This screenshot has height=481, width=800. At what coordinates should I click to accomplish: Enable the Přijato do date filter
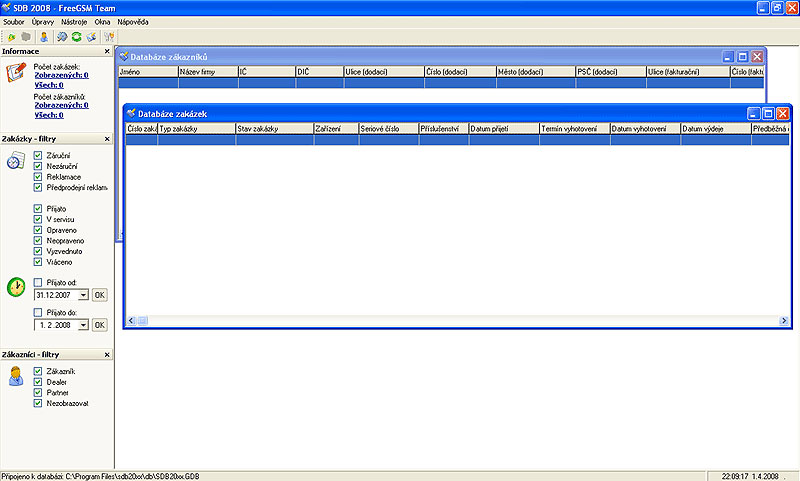point(38,312)
